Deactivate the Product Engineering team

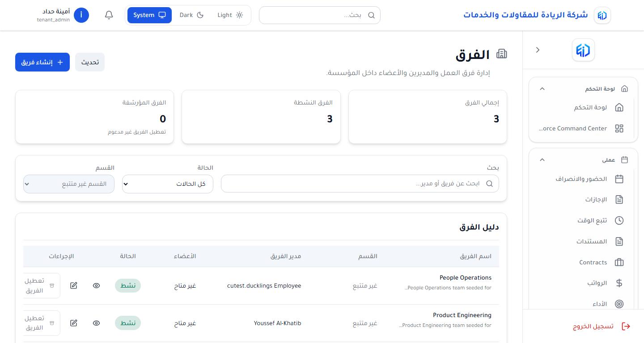point(42,323)
